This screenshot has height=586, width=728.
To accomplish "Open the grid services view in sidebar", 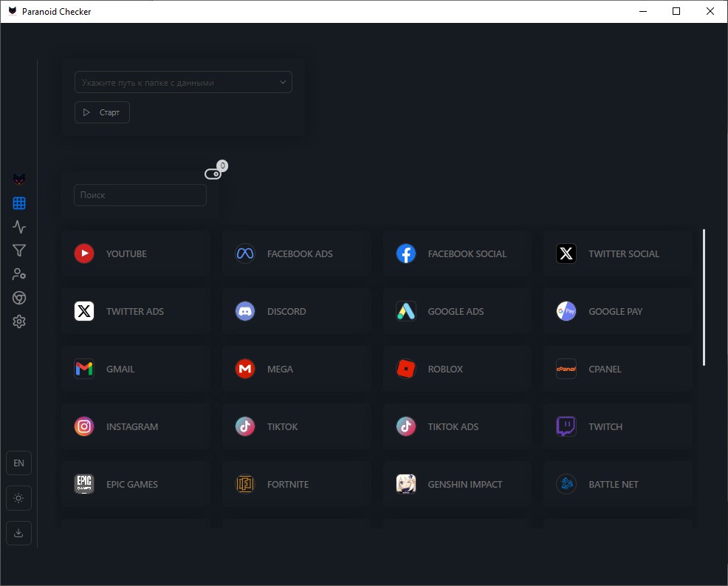I will 19,203.
